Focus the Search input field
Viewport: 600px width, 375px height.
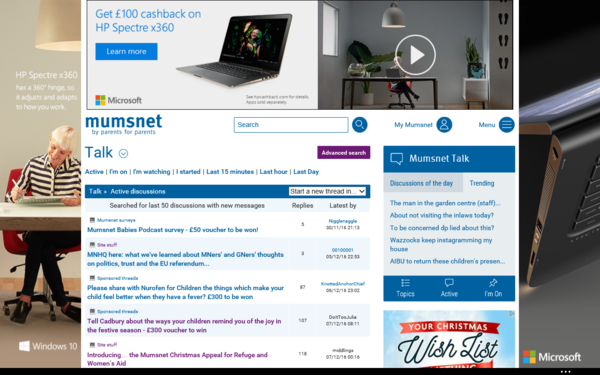tap(291, 125)
